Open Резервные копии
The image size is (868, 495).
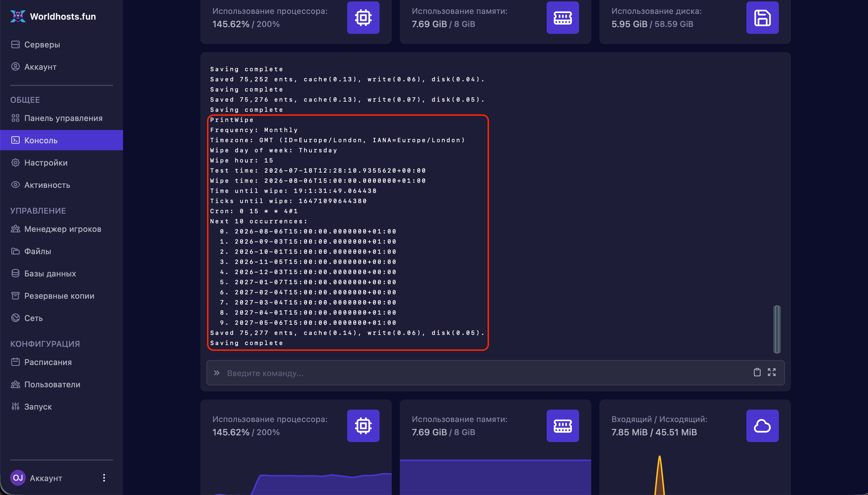[x=59, y=296]
